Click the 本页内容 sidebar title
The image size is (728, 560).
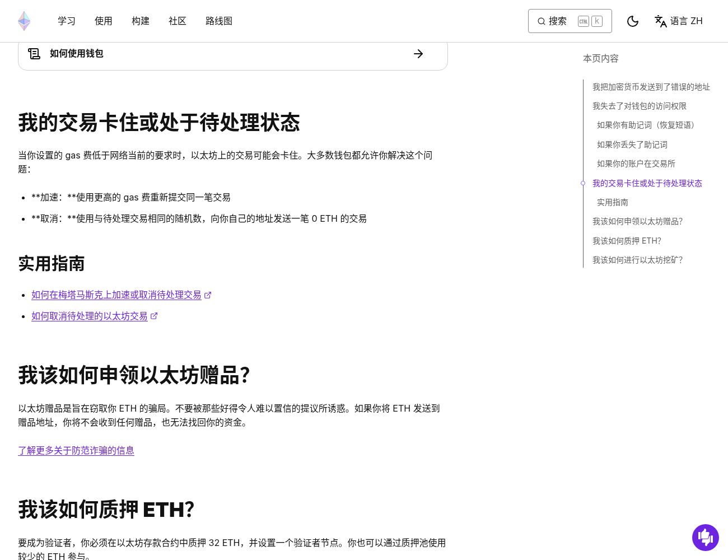pyautogui.click(x=601, y=58)
